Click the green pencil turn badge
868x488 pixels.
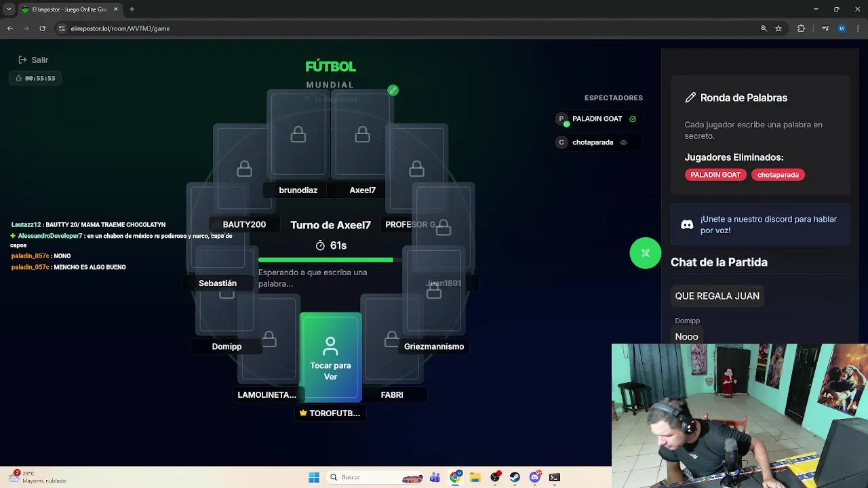coord(393,90)
